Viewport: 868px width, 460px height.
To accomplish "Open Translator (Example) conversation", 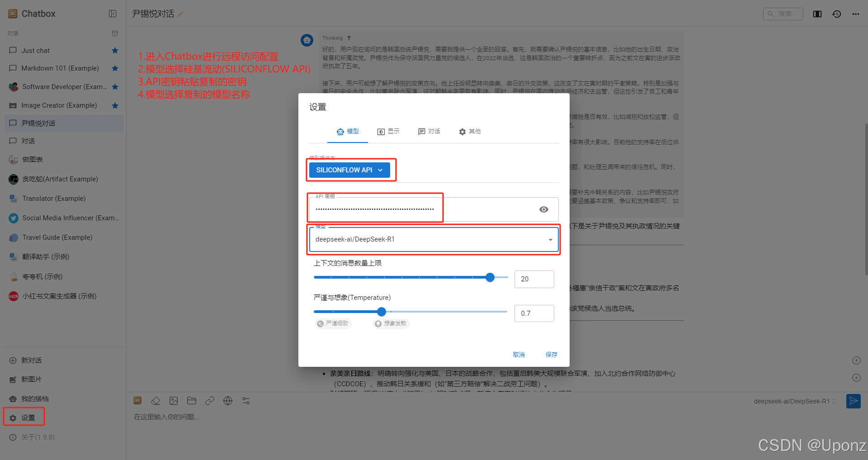I will tap(64, 199).
